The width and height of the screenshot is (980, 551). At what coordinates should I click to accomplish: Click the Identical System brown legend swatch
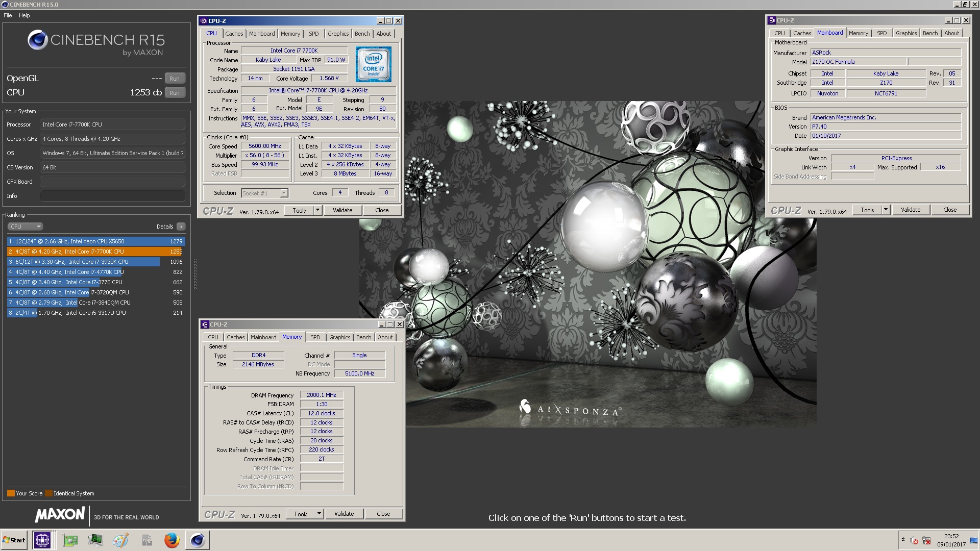[48, 493]
